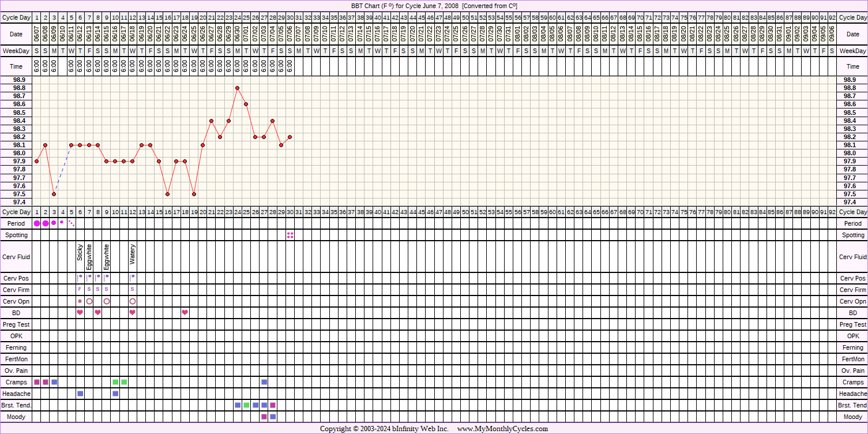Image resolution: width=868 pixels, height=434 pixels.
Task: Open the www.MyMonthlyCycles.com link
Action: [502, 429]
